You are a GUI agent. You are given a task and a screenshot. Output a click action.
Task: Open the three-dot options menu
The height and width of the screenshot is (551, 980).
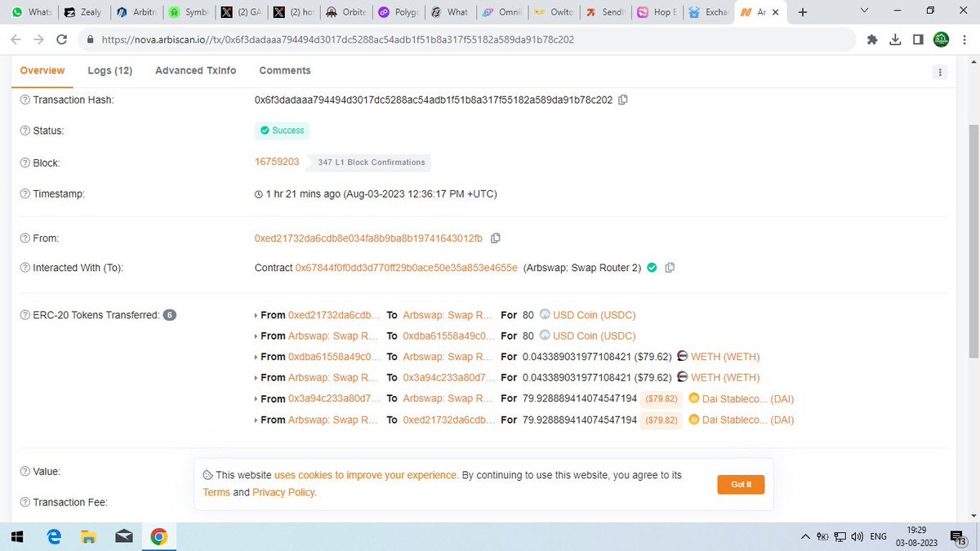(940, 72)
